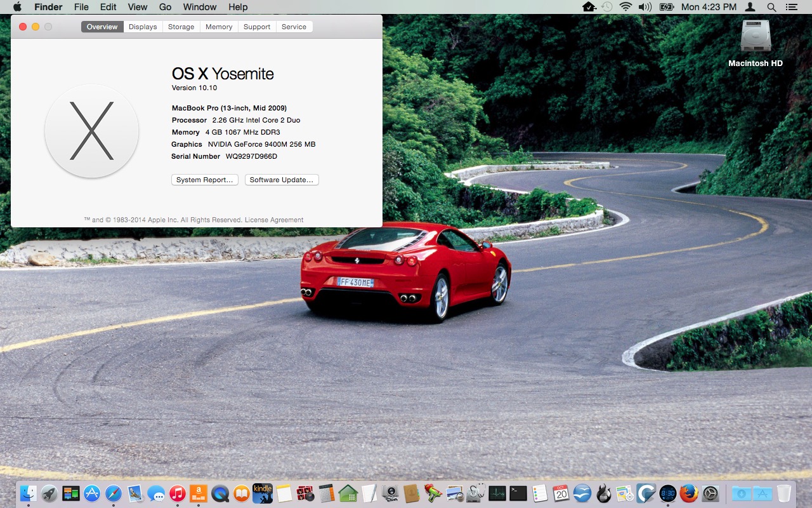Screen dimensions: 812x508
Task: Open the Reminders list icon
Action: click(x=540, y=493)
